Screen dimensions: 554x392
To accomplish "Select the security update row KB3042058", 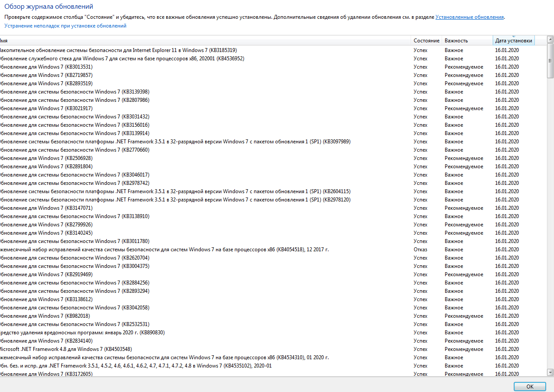I will [x=273, y=308].
